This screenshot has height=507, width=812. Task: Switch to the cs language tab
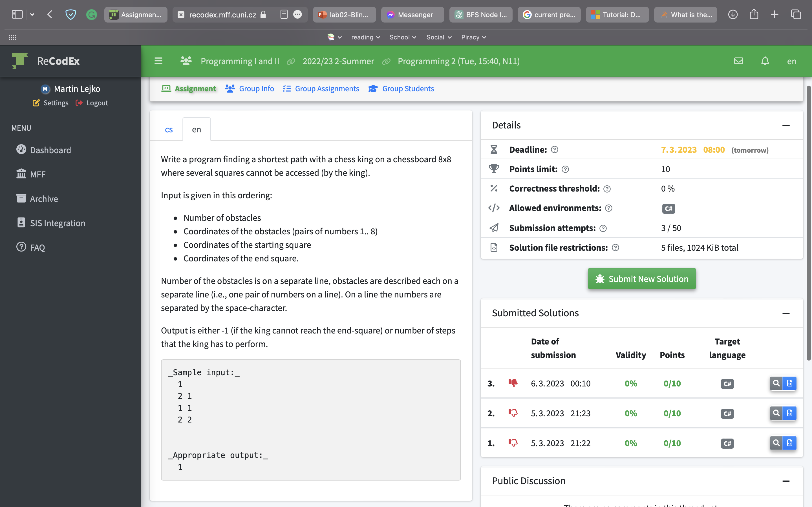(x=169, y=130)
